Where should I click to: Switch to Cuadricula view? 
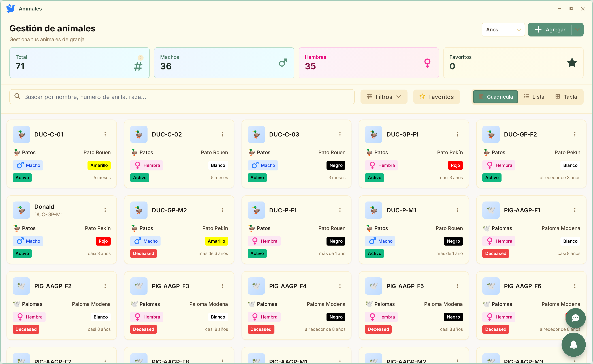[x=495, y=97]
